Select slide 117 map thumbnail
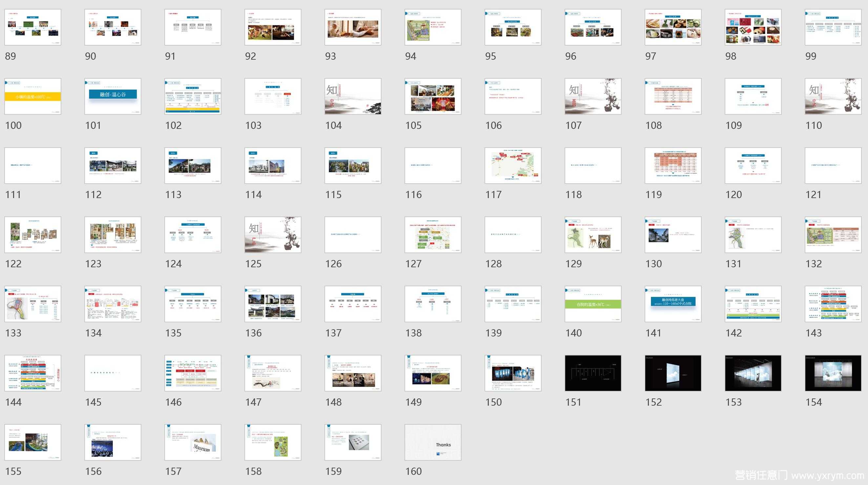868x485 pixels. pyautogui.click(x=513, y=166)
